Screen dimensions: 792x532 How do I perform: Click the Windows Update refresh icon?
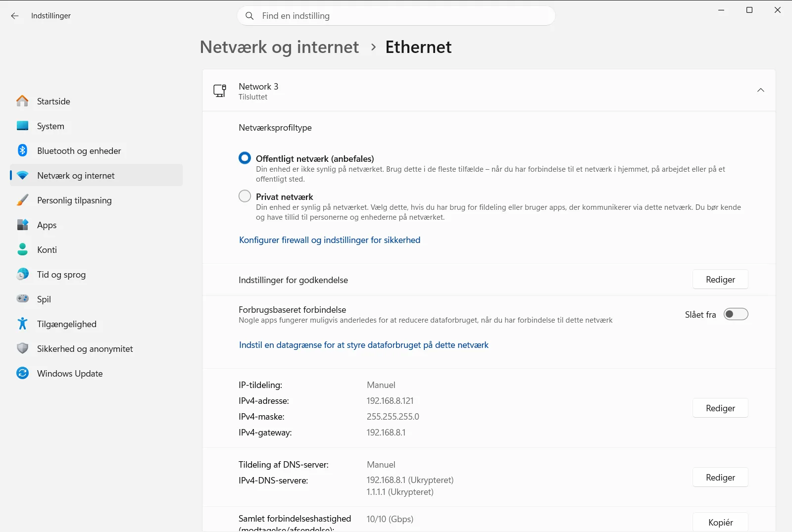22,373
